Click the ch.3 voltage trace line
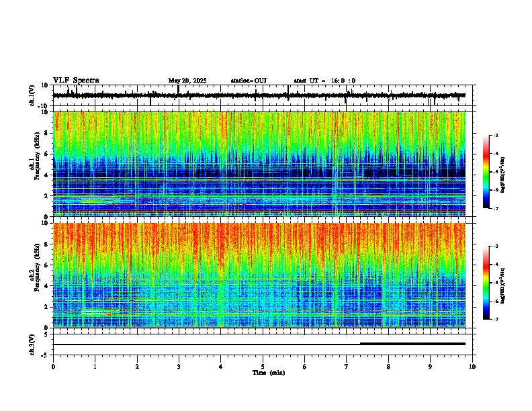Image resolution: width=532 pixels, height=411 pixels. pos(259,345)
